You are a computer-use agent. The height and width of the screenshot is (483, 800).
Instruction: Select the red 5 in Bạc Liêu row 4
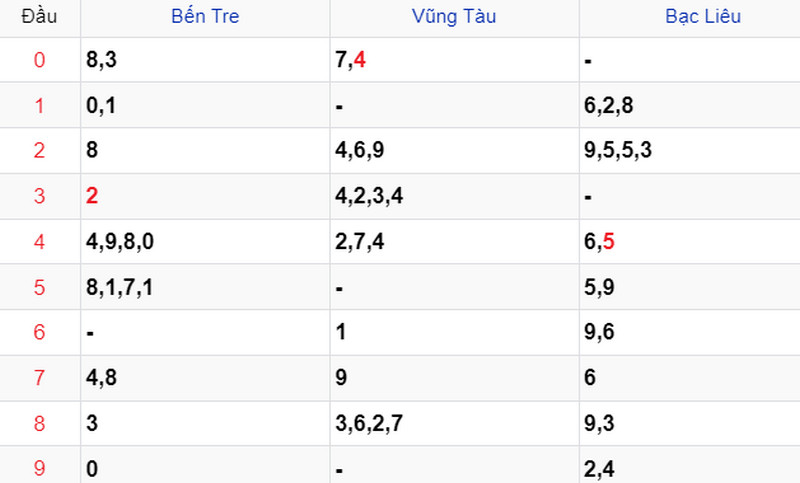[609, 241]
